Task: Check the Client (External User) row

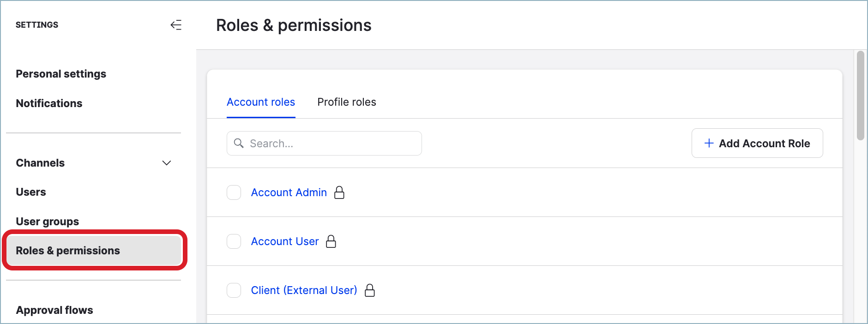Action: pos(234,290)
